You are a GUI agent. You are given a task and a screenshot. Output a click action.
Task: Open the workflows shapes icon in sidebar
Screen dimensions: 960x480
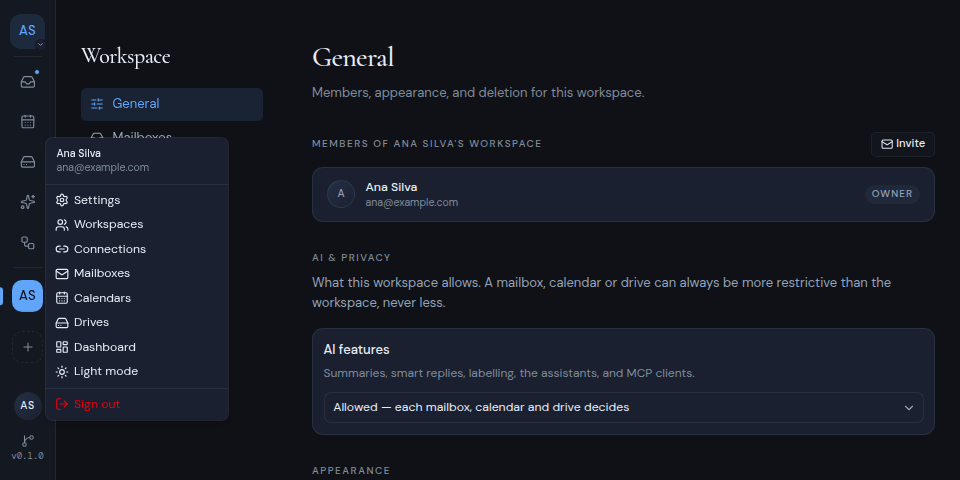point(28,242)
